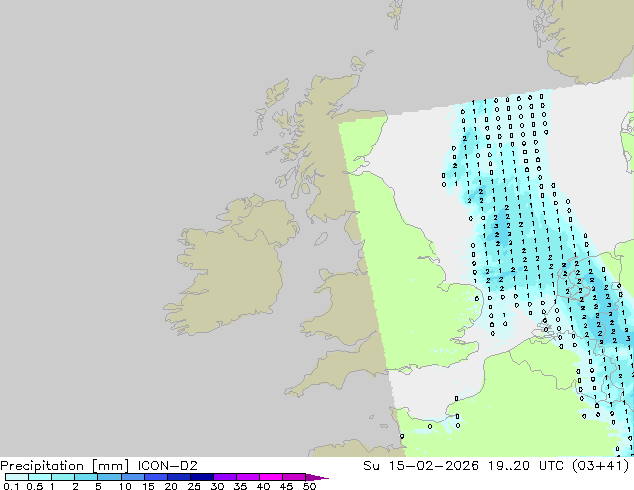Click the '(03+41)' forecast run text
634x490 pixels.
pos(601,466)
